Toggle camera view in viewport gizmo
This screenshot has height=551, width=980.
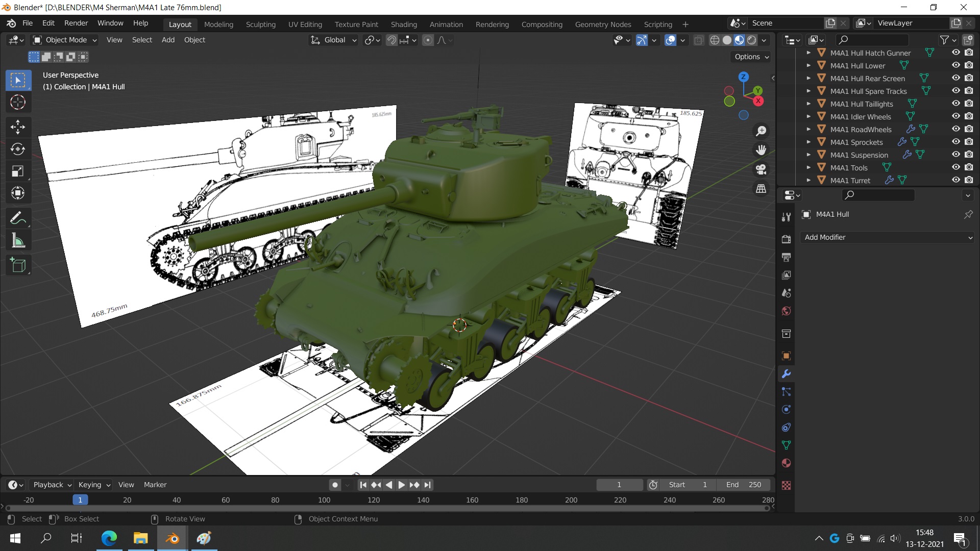click(x=761, y=169)
